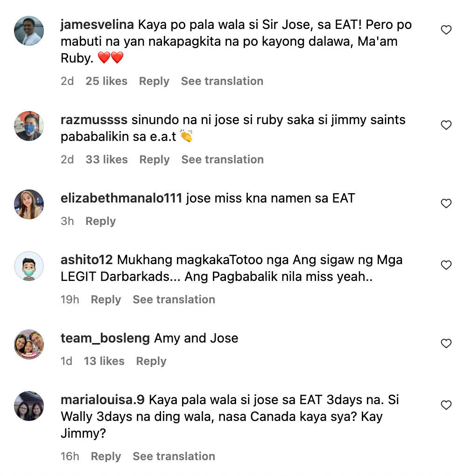Reply to razmussss's comment
The height and width of the screenshot is (476, 464).
pos(154,159)
